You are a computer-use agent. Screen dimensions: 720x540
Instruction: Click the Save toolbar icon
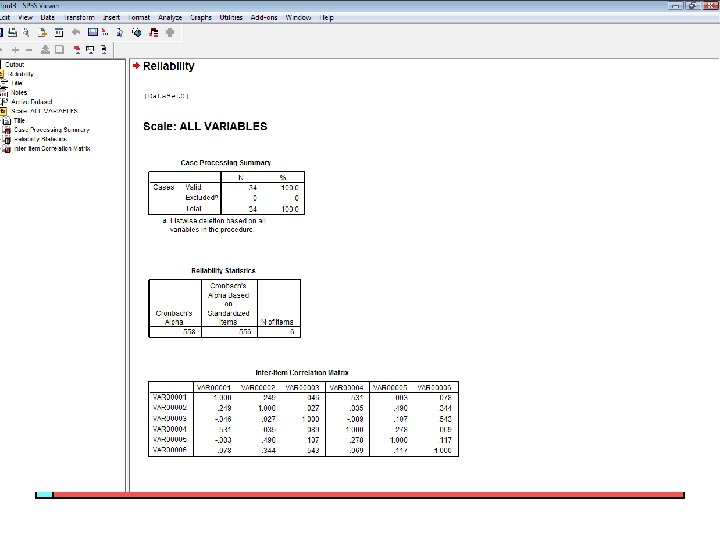pos(1,32)
